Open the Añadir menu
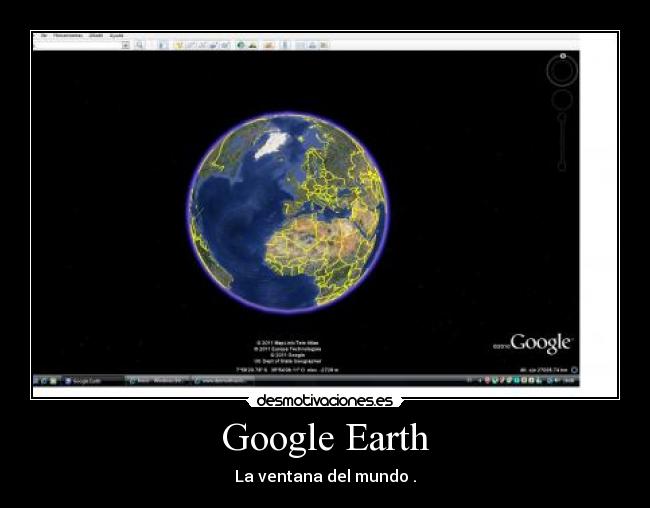650x508 pixels. (x=96, y=36)
